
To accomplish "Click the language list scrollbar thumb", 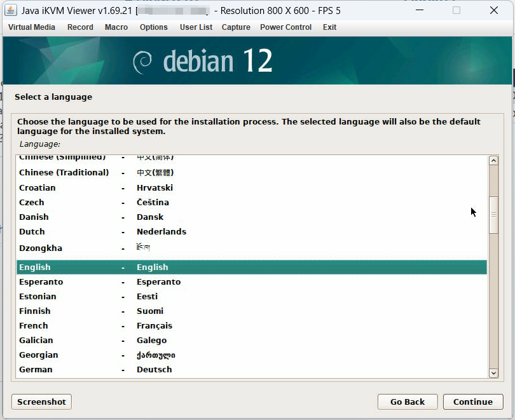I will click(493, 215).
